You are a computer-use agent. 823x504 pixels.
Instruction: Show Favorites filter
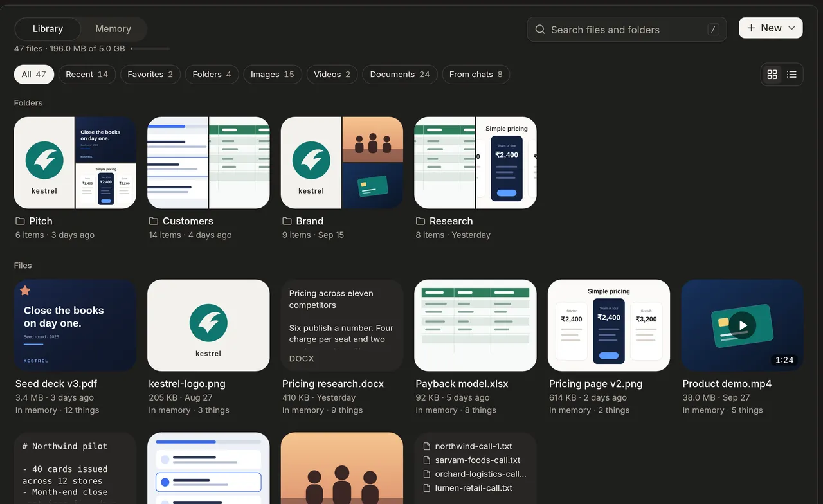[x=150, y=75]
